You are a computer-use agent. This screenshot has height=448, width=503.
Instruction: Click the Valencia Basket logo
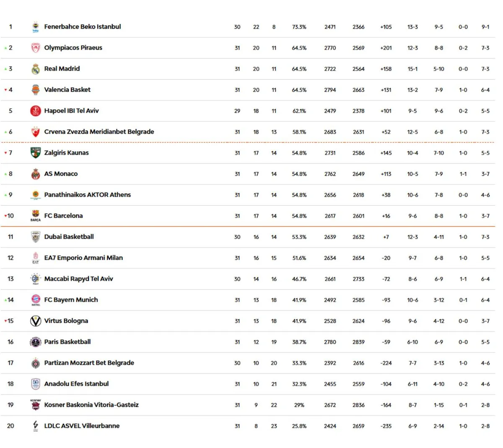(36, 90)
